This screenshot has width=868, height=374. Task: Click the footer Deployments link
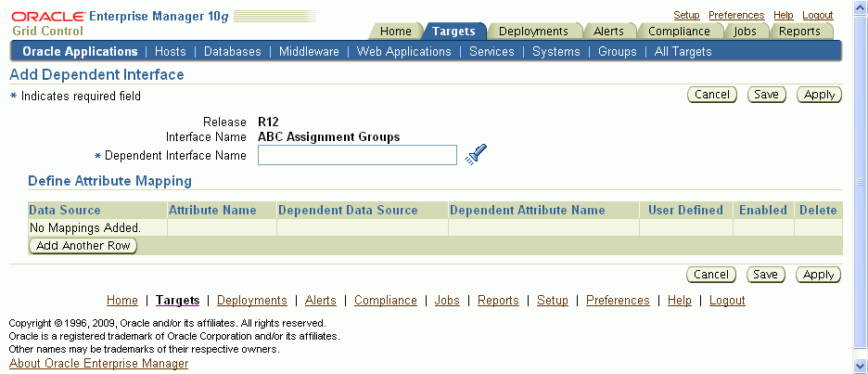pyautogui.click(x=252, y=301)
